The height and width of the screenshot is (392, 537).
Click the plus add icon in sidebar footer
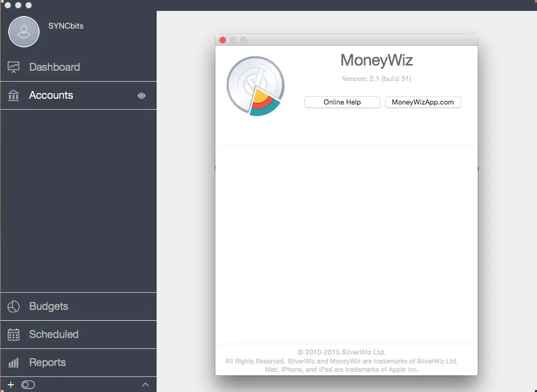pos(10,385)
